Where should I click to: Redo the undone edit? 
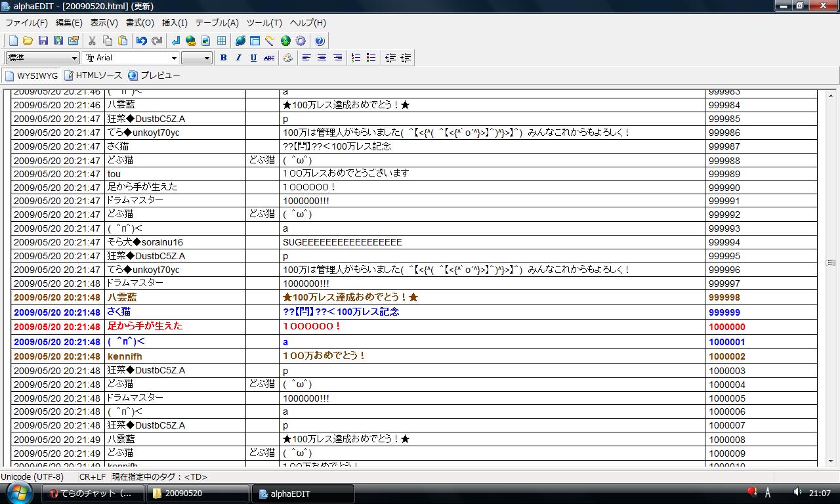click(x=157, y=41)
